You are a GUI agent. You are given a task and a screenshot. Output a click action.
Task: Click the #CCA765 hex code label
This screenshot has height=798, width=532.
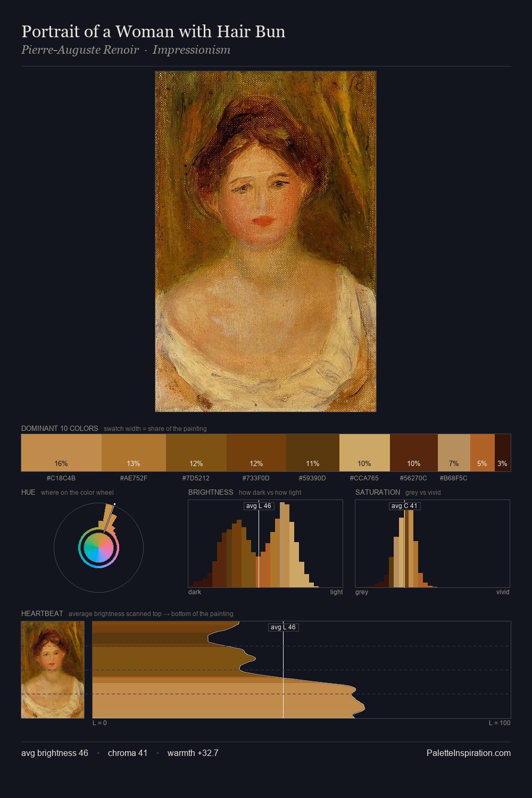point(364,478)
